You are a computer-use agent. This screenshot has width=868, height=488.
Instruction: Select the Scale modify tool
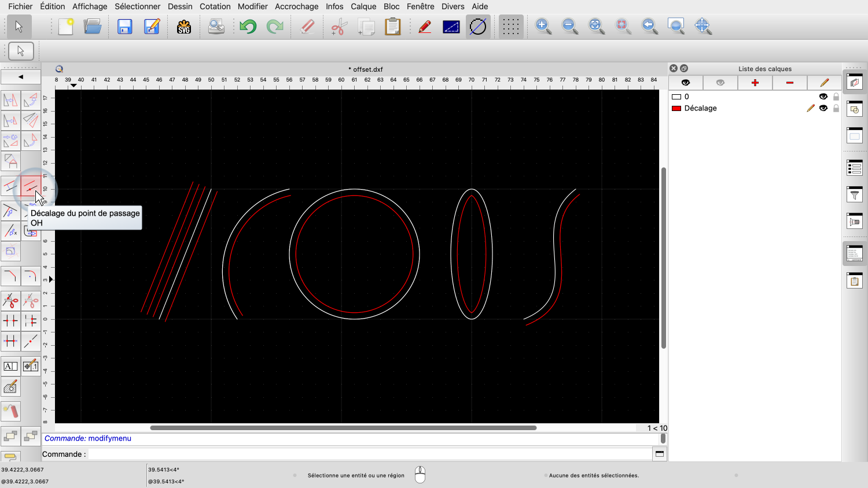coord(10,120)
